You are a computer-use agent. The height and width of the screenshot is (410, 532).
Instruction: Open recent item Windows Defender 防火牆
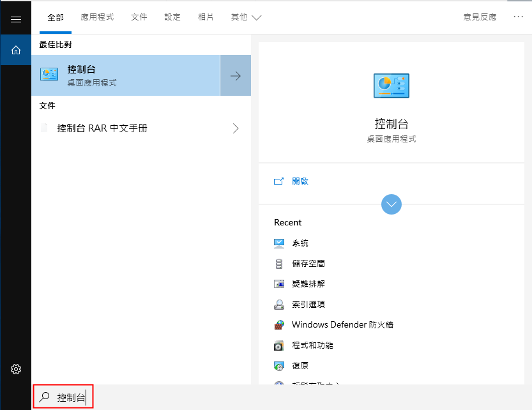coord(342,325)
